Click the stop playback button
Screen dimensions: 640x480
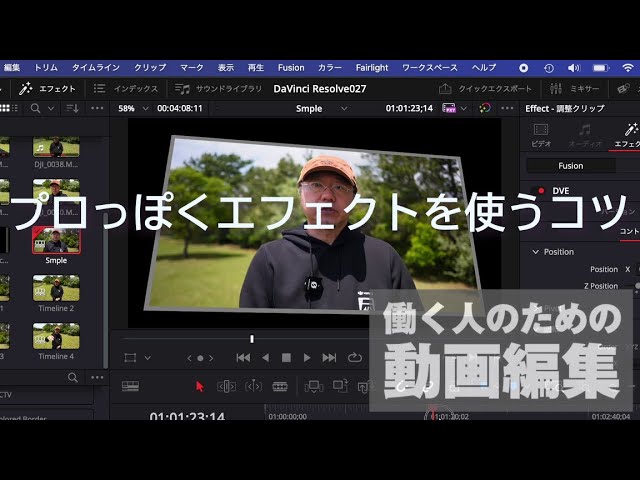coord(286,357)
